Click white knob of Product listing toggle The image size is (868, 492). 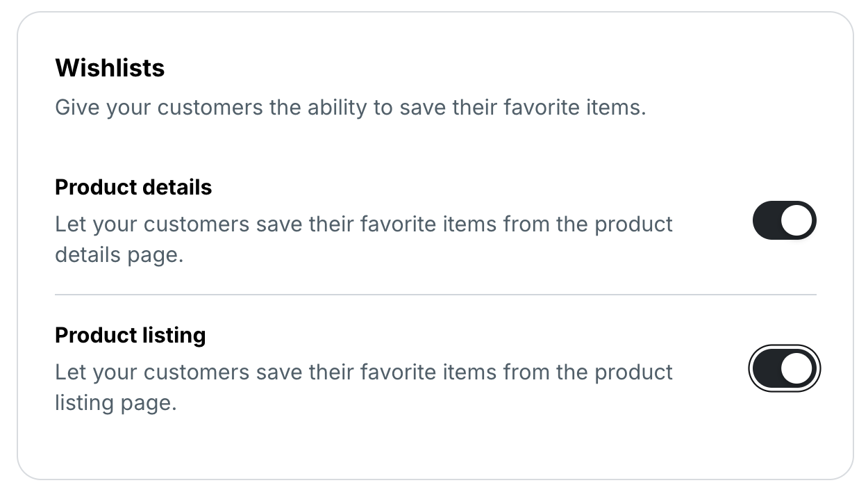tap(796, 368)
